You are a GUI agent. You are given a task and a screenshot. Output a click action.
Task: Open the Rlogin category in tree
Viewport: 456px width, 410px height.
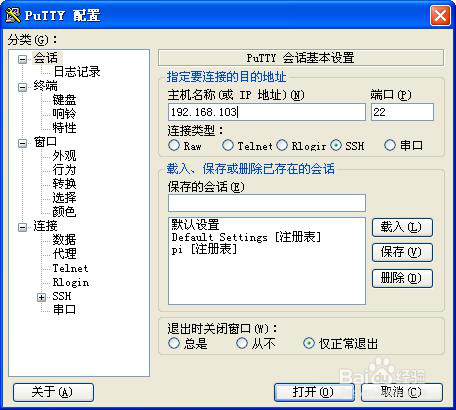pos(71,282)
